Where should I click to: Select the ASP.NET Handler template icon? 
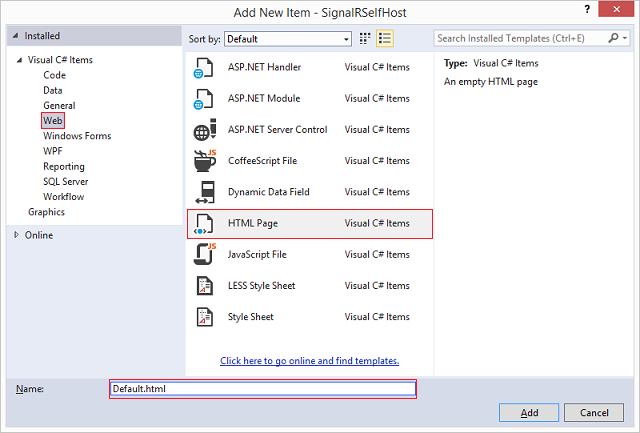pos(204,68)
